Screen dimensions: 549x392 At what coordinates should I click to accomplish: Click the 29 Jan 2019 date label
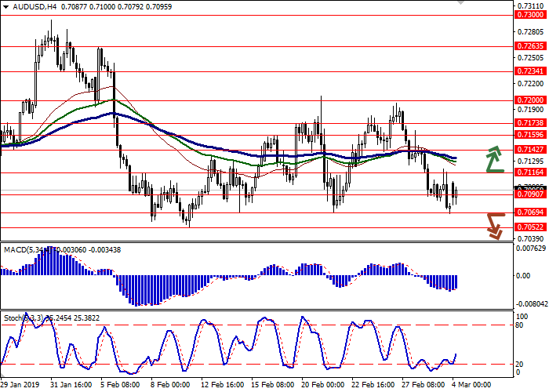click(x=20, y=385)
